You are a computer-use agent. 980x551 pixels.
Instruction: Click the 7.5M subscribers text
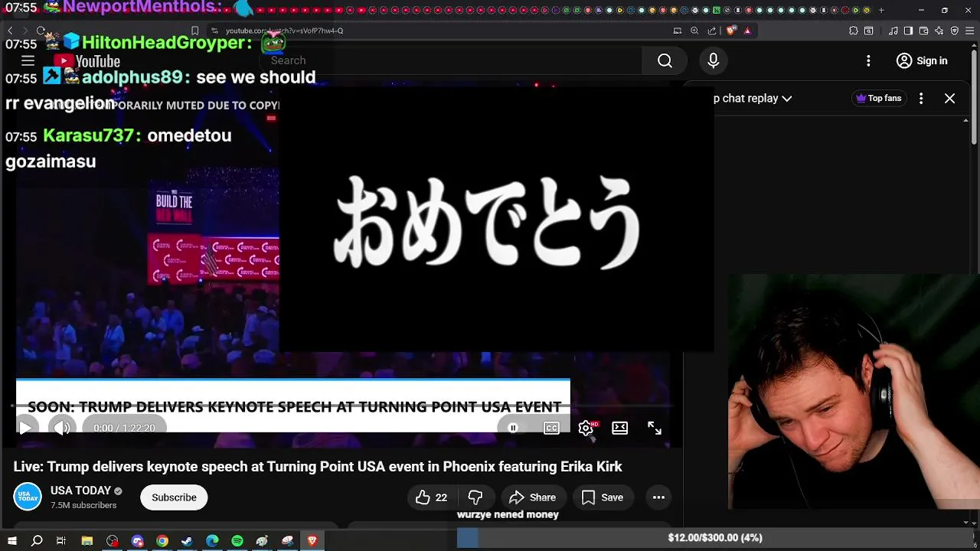pos(83,506)
